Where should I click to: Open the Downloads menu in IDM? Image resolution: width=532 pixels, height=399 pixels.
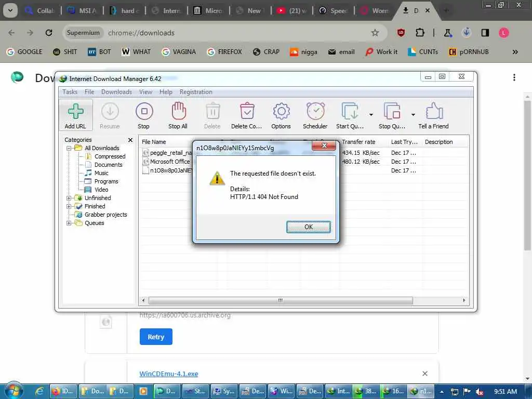pyautogui.click(x=116, y=92)
